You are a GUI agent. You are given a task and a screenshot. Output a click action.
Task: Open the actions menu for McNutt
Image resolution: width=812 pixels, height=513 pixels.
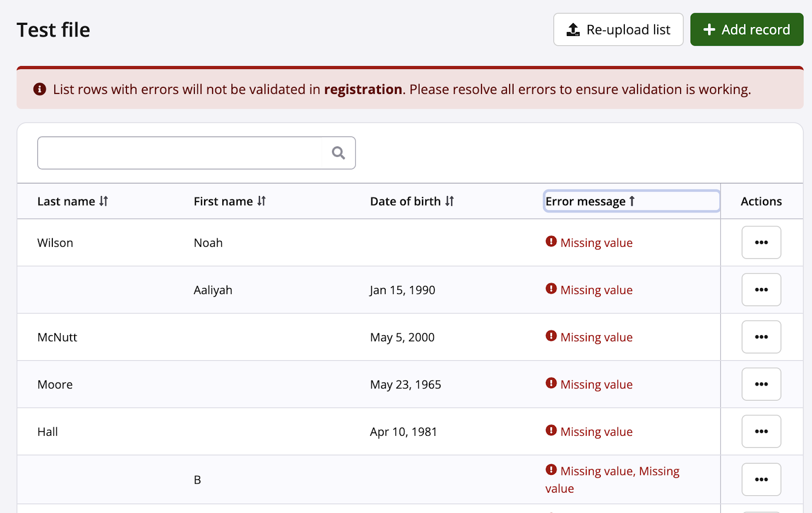pos(761,337)
